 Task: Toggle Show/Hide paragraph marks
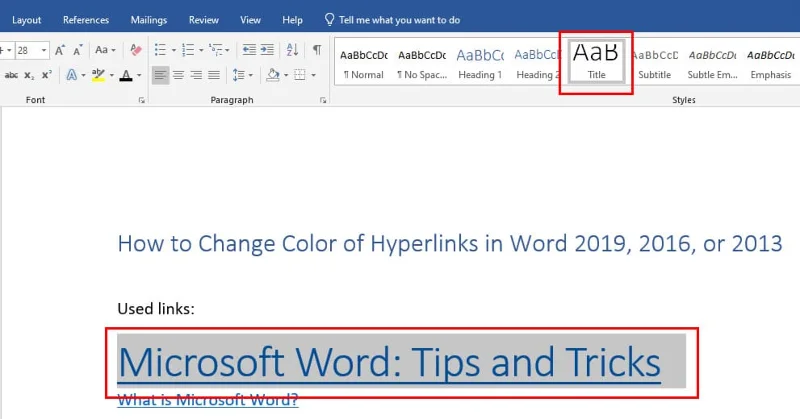(317, 50)
